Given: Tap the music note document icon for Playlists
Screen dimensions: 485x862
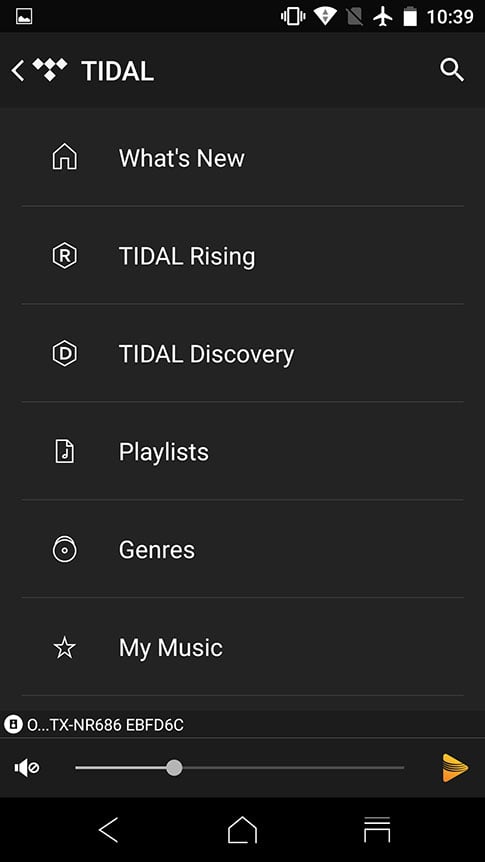Looking at the screenshot, I should [x=64, y=451].
